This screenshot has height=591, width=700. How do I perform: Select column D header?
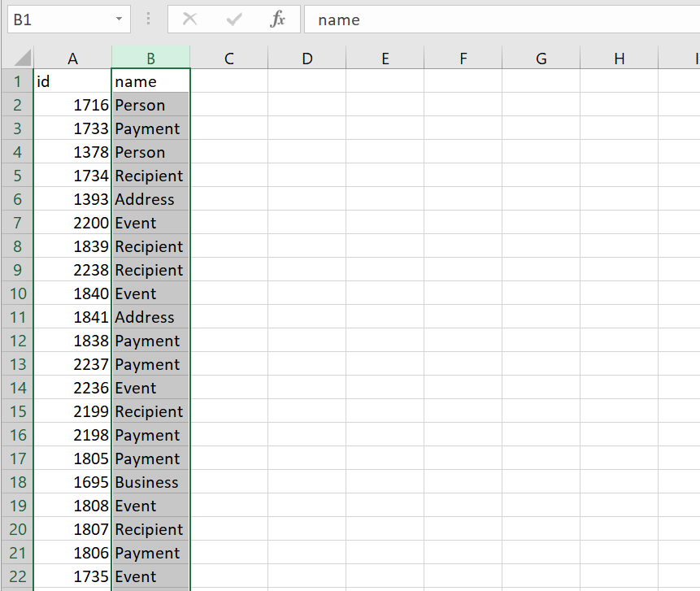pyautogui.click(x=307, y=59)
